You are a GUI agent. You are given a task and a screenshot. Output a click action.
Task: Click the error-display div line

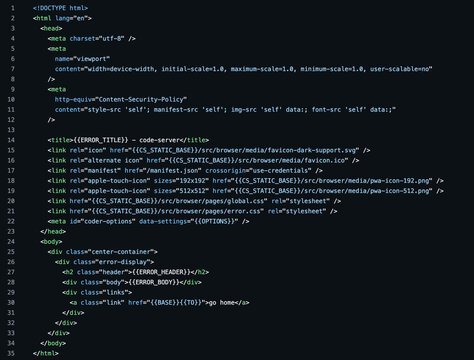104,262
